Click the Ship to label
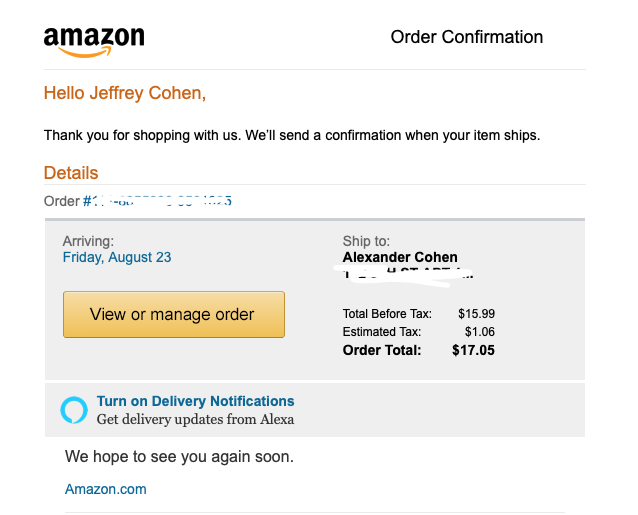 pyautogui.click(x=366, y=241)
